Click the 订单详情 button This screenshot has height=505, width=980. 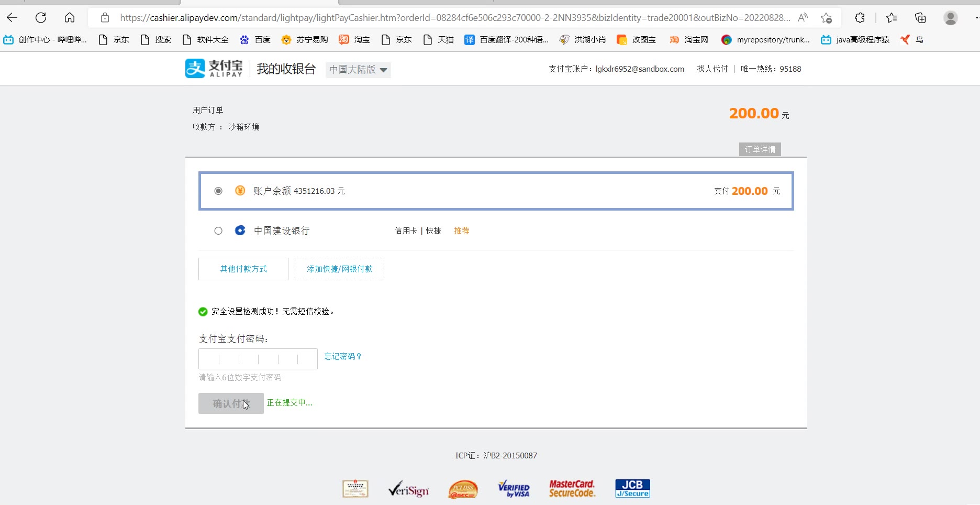pos(760,149)
